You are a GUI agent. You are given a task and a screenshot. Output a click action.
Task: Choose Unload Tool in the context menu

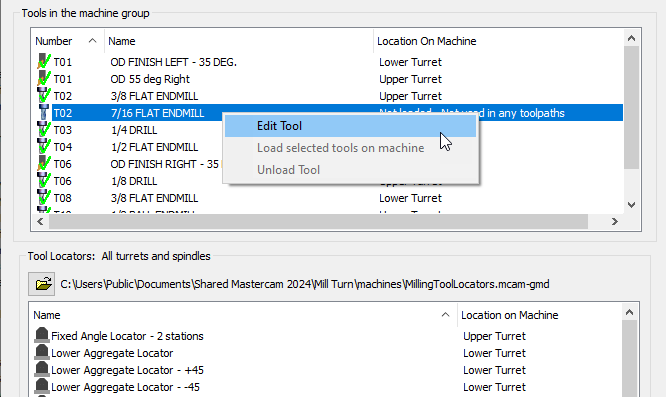click(x=350, y=170)
